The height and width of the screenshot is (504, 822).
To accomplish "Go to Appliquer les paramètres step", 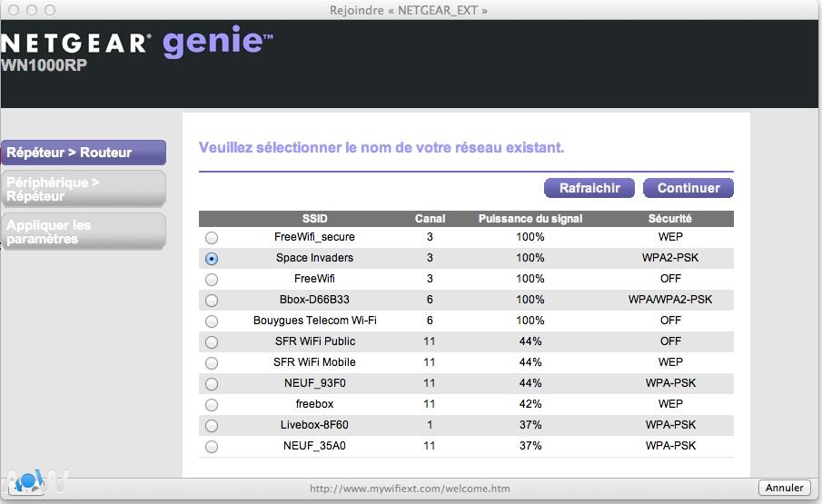I will 84,232.
